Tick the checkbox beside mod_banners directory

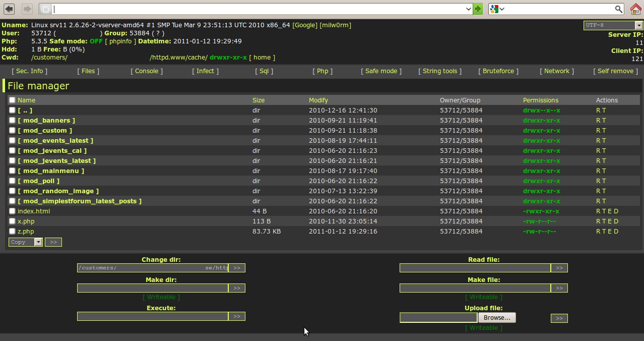coord(12,120)
